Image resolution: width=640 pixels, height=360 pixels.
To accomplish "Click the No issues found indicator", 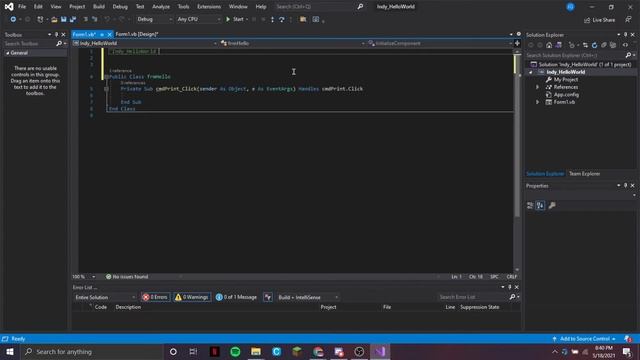I will [127, 277].
